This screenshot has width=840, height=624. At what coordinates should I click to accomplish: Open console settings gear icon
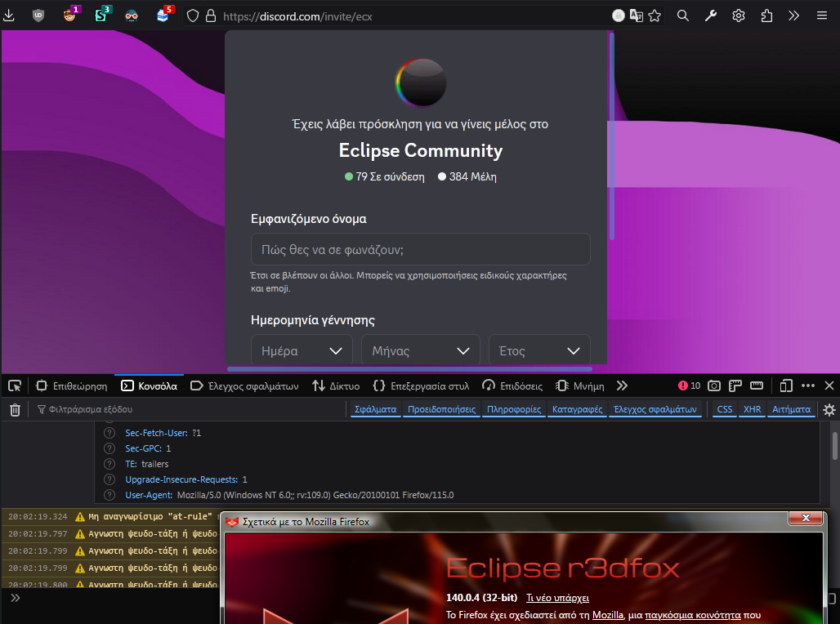point(829,410)
